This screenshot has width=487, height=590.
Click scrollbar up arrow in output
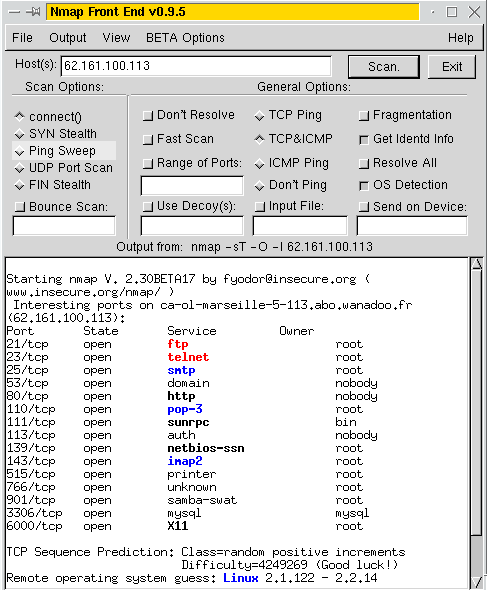(x=477, y=264)
